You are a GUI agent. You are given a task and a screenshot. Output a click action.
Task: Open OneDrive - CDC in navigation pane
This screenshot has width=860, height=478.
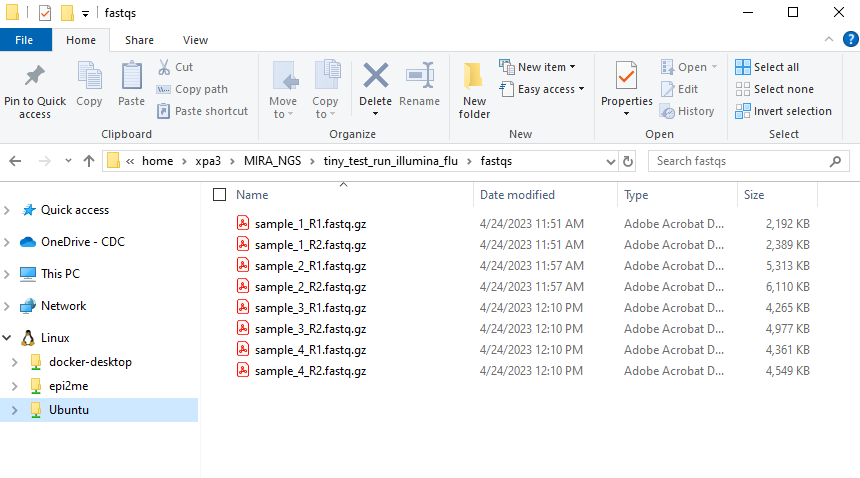point(83,242)
